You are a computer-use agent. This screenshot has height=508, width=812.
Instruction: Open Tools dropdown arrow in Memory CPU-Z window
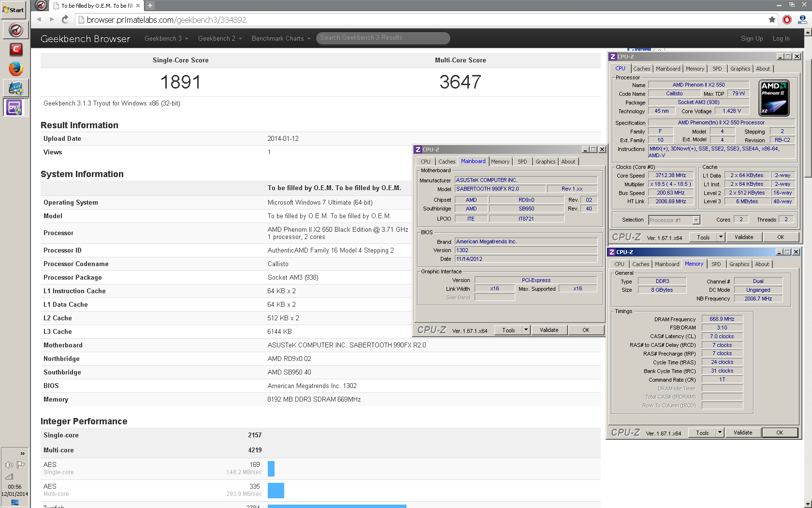pos(720,433)
